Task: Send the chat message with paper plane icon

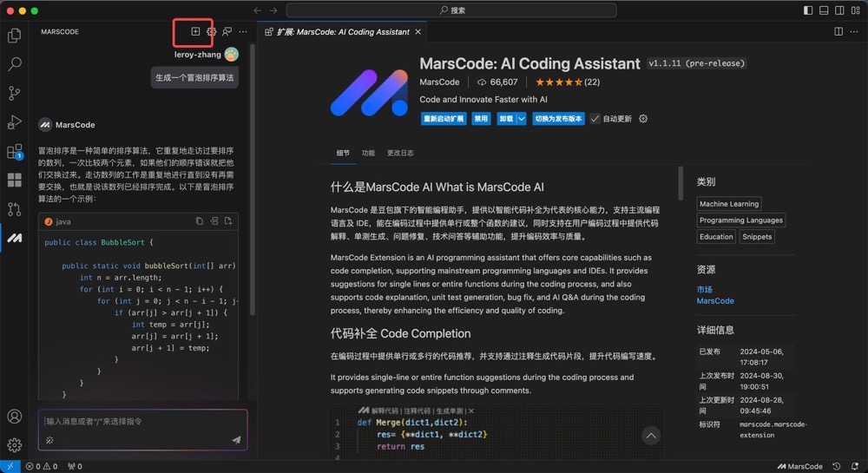Action: coord(236,440)
